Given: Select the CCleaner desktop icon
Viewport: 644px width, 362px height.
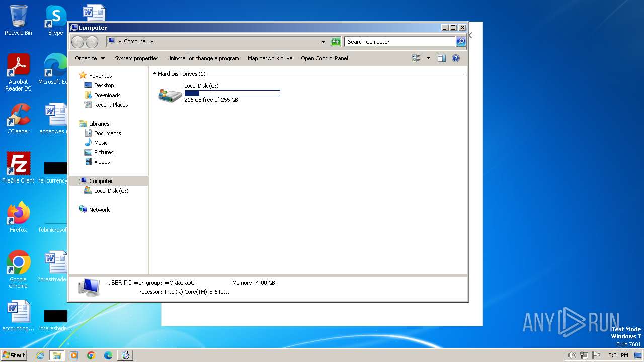Looking at the screenshot, I should [18, 119].
